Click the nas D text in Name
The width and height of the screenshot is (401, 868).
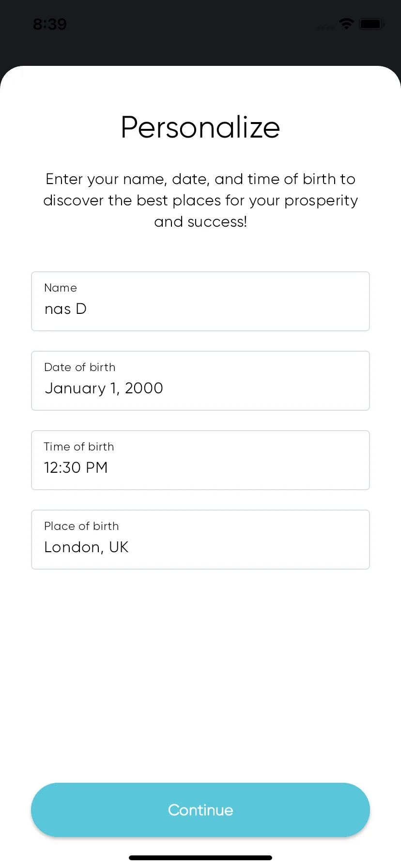pos(65,309)
